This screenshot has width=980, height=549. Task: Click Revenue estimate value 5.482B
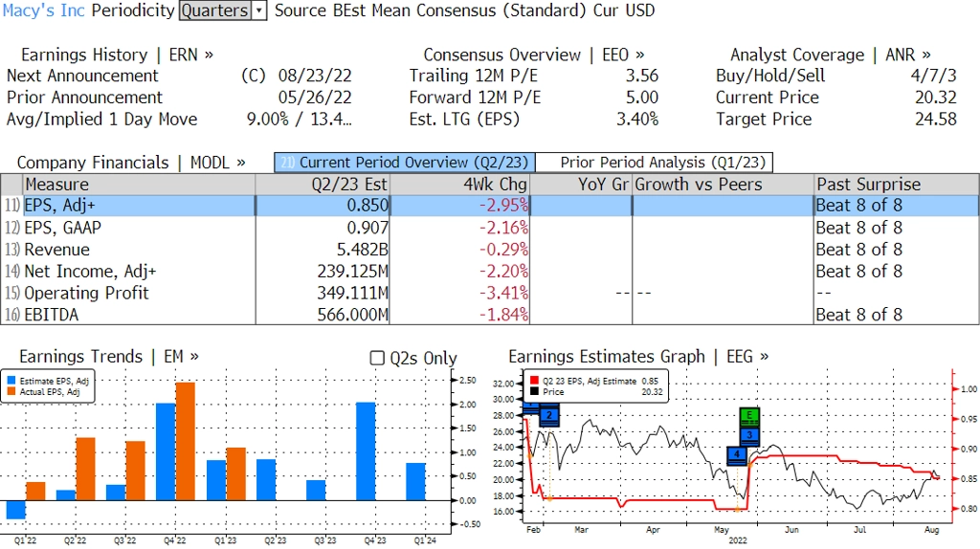362,250
